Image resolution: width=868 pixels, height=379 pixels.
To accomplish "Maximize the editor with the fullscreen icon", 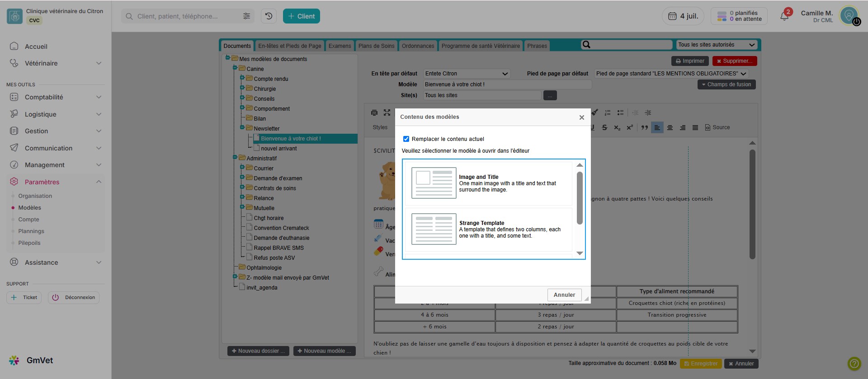I will tap(387, 112).
